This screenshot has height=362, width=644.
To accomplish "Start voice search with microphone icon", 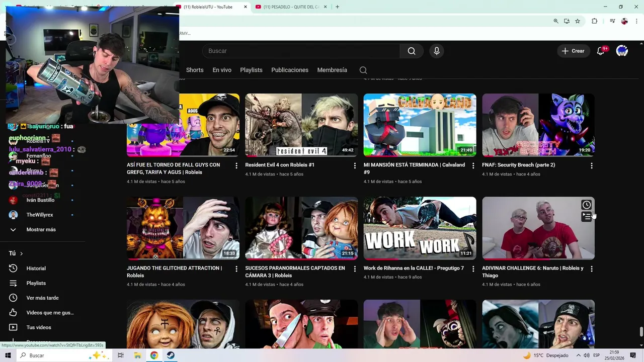I will pos(437,51).
